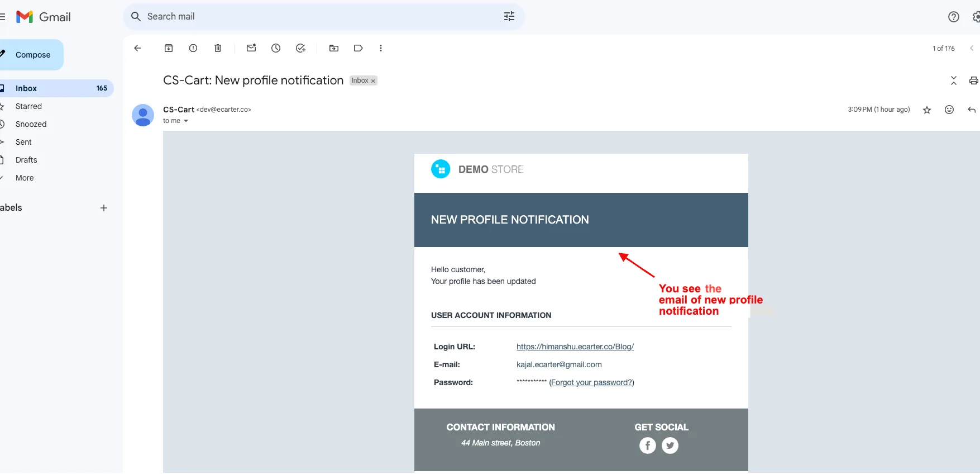Remove the Inbox label chip
The height and width of the screenshot is (474, 980).
pyautogui.click(x=373, y=81)
